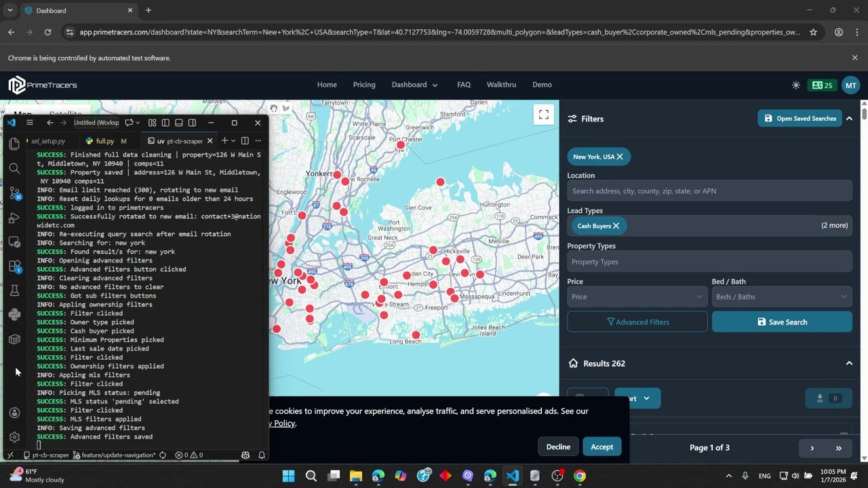Split the VS Code terminal editor
The image size is (868, 488).
pyautogui.click(x=245, y=141)
